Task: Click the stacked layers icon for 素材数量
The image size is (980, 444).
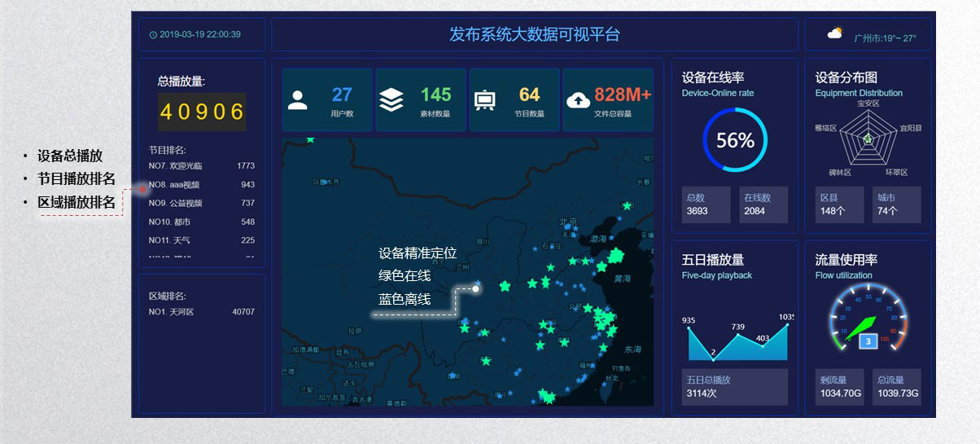Action: click(392, 100)
